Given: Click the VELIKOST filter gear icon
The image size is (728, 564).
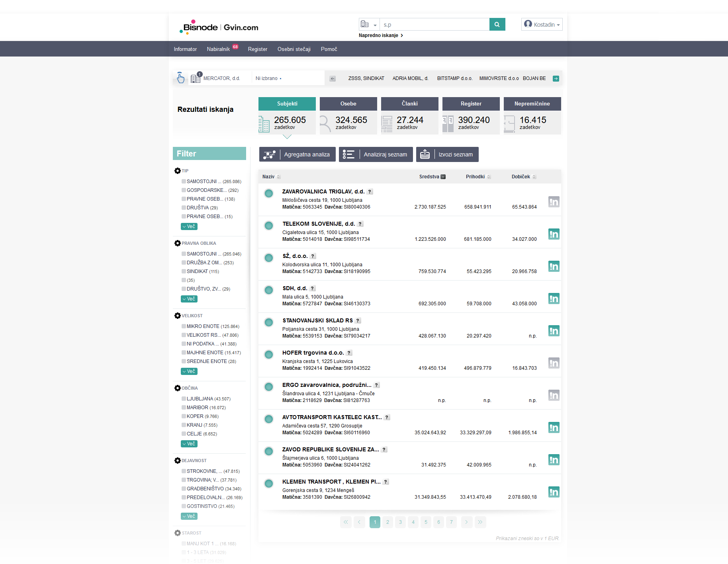Looking at the screenshot, I should pos(178,316).
